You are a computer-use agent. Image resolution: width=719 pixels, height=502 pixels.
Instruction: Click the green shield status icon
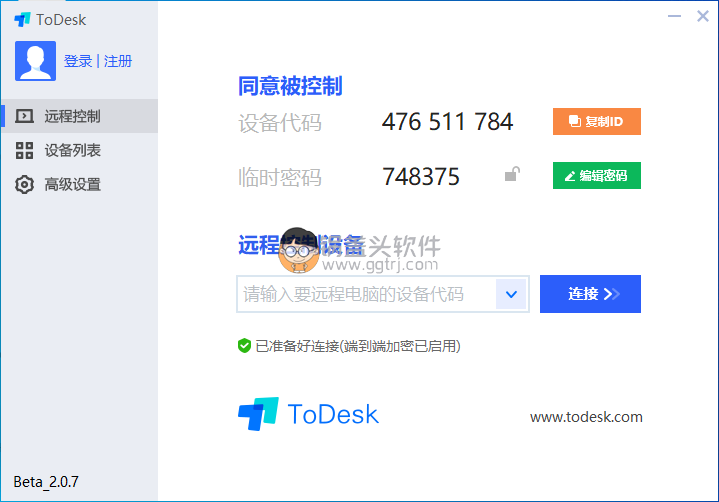click(x=244, y=346)
